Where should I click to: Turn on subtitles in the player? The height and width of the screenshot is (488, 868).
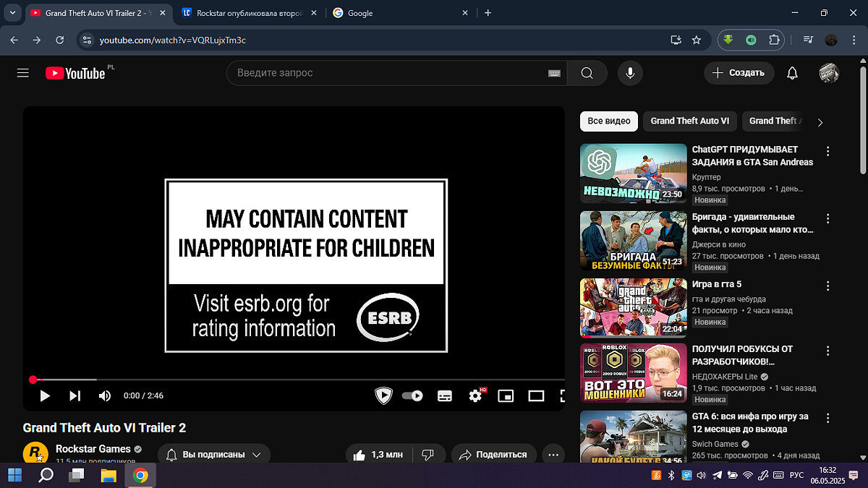point(445,395)
